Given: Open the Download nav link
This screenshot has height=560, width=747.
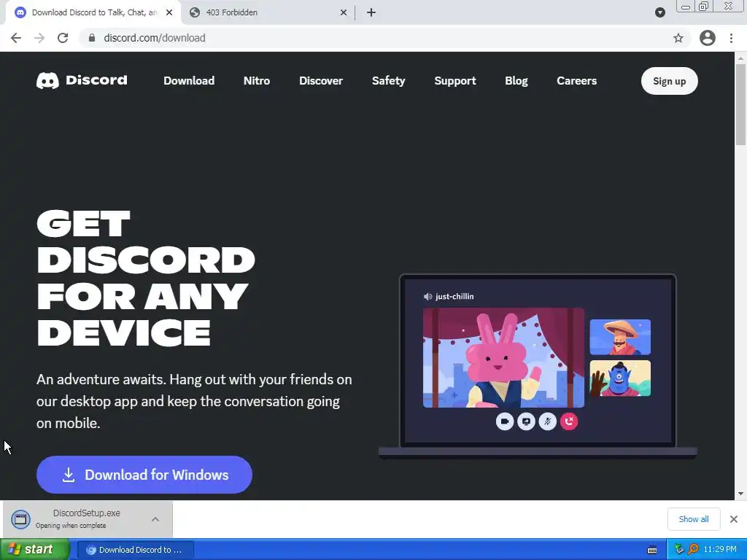Looking at the screenshot, I should (x=189, y=81).
